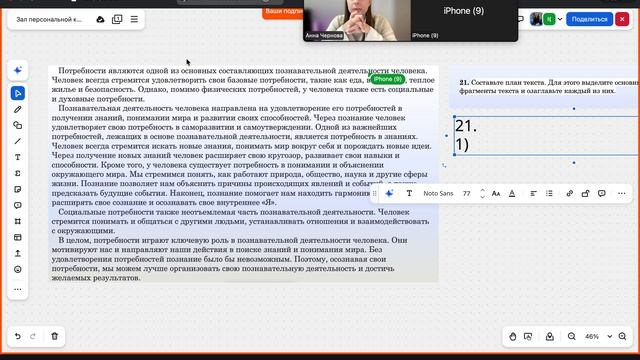This screenshot has width=640, height=360.
Task: Zoom in with plus magnifier
Action: [622, 337]
